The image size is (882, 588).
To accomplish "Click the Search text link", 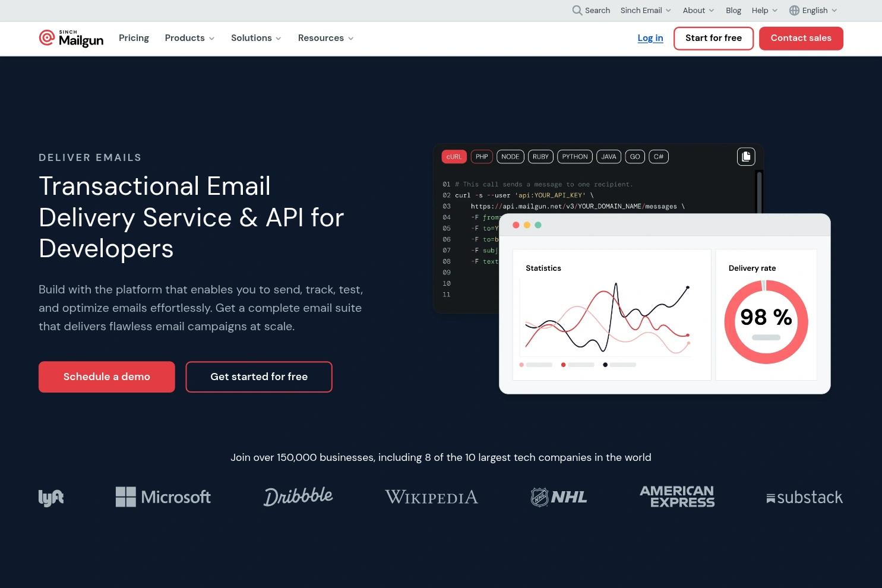I will click(x=598, y=10).
